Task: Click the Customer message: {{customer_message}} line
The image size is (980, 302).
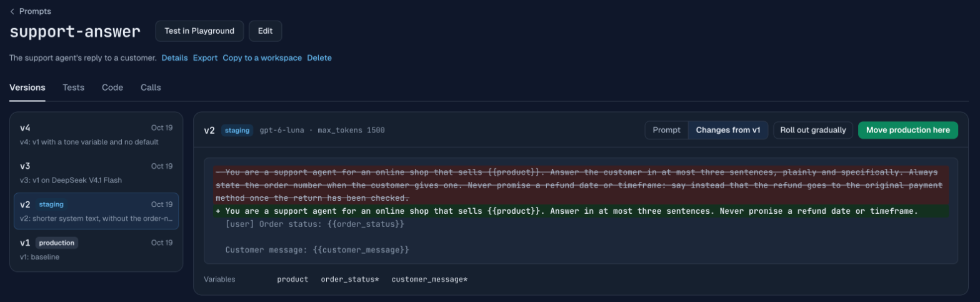Action: tap(317, 249)
